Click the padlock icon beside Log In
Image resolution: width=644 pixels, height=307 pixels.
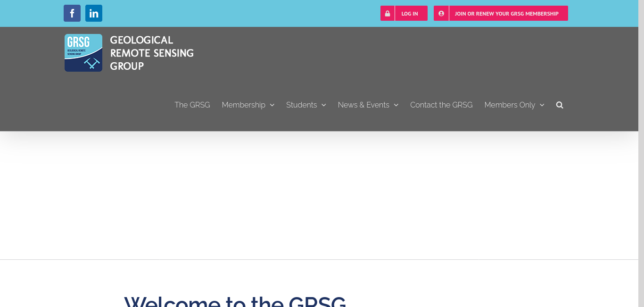pos(388,13)
